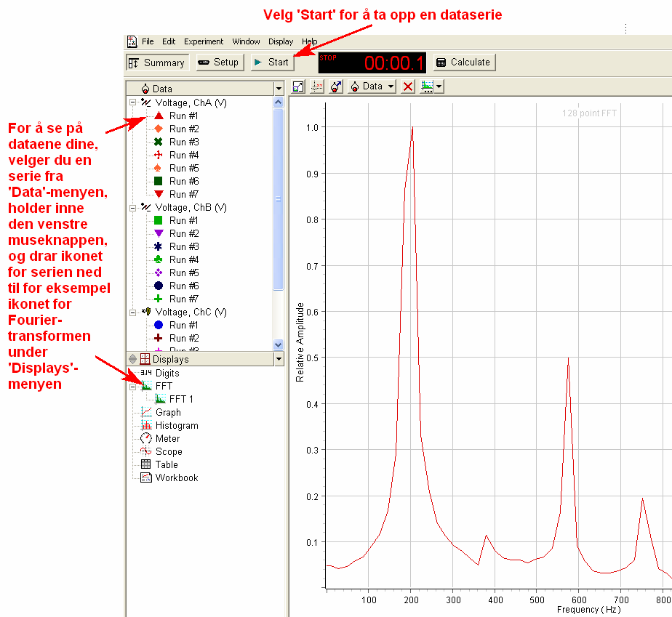Click the Scale to Fit icon in the graph toolbar

click(298, 86)
